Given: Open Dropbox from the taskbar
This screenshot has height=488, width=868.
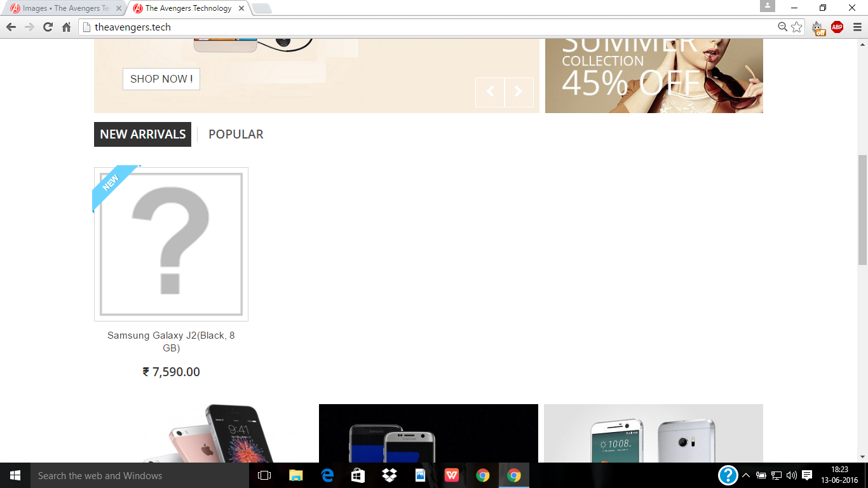Looking at the screenshot, I should click(390, 475).
